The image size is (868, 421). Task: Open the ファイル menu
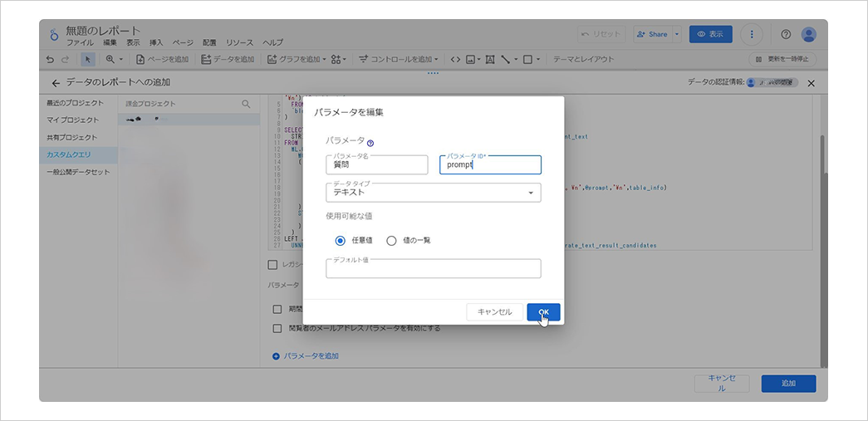point(81,42)
